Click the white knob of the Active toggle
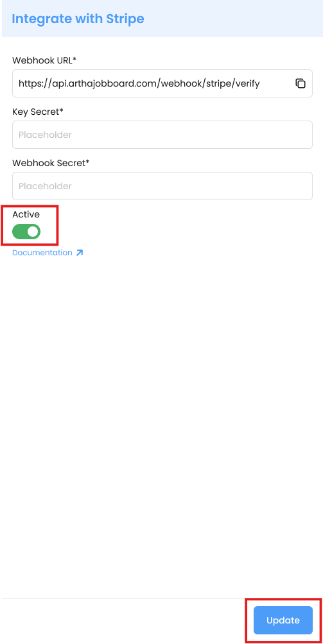Screen dimensions: 323x644 33,232
